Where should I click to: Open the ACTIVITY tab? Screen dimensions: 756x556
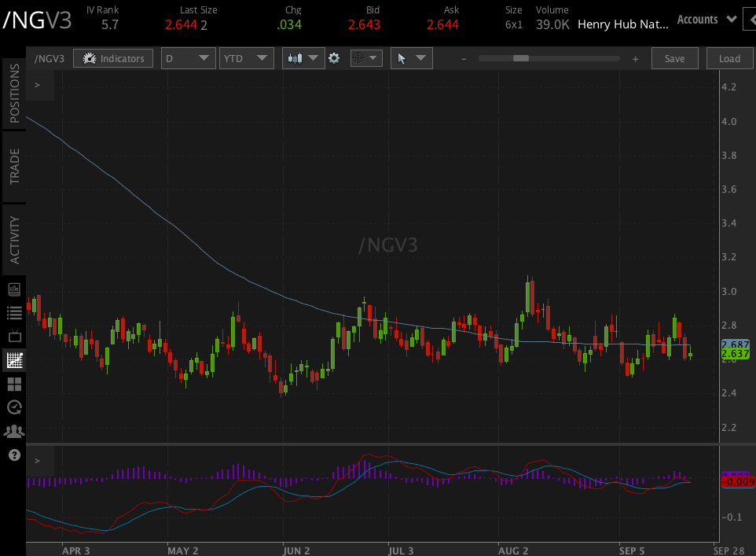pyautogui.click(x=14, y=237)
